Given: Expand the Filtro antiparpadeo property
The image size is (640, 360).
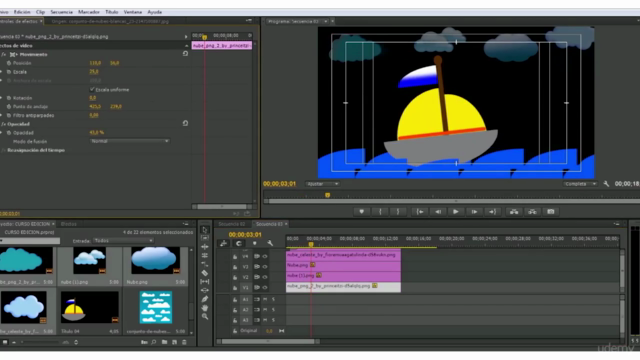Looking at the screenshot, I should tap(1, 115).
